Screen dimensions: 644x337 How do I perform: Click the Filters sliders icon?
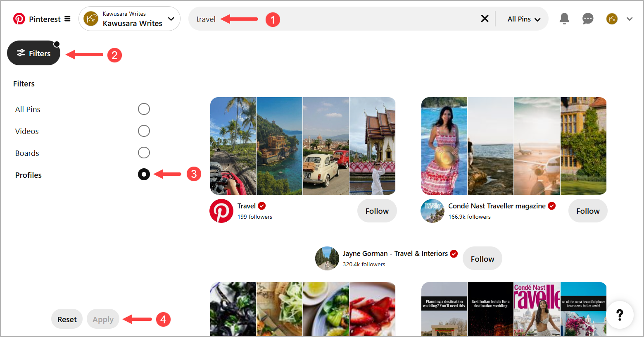(20, 53)
